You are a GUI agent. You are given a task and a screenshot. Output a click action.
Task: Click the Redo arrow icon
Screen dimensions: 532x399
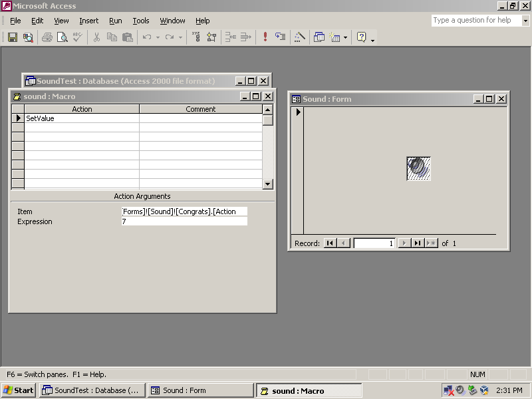[170, 37]
